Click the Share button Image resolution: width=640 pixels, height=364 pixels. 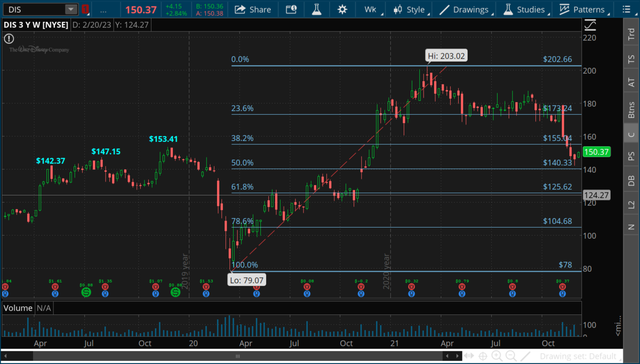click(x=253, y=10)
